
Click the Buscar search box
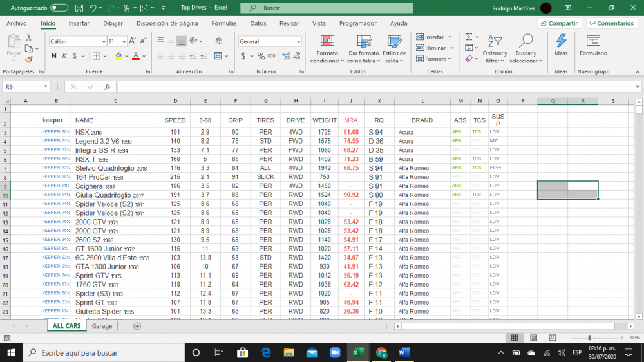click(327, 8)
